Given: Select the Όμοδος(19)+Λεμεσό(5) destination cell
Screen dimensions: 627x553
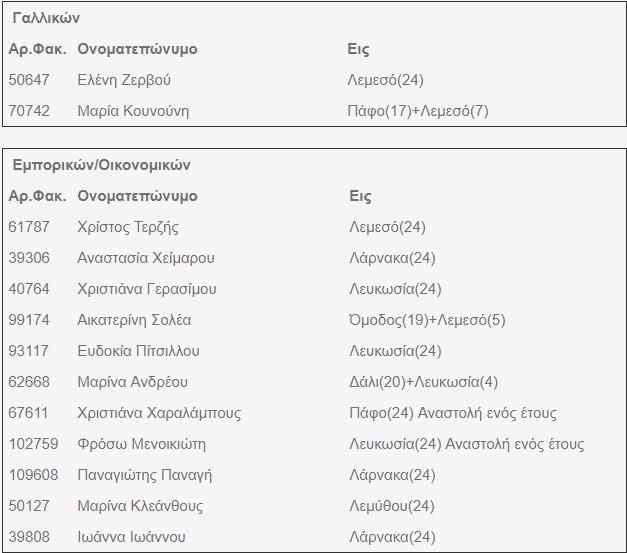Looking at the screenshot, I should (427, 320).
